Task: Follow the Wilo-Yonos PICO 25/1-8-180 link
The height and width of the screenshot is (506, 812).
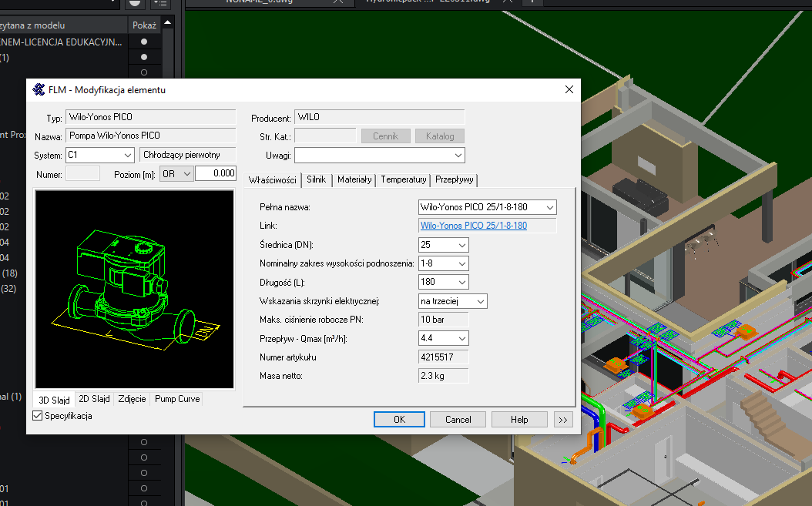Action: pos(473,226)
